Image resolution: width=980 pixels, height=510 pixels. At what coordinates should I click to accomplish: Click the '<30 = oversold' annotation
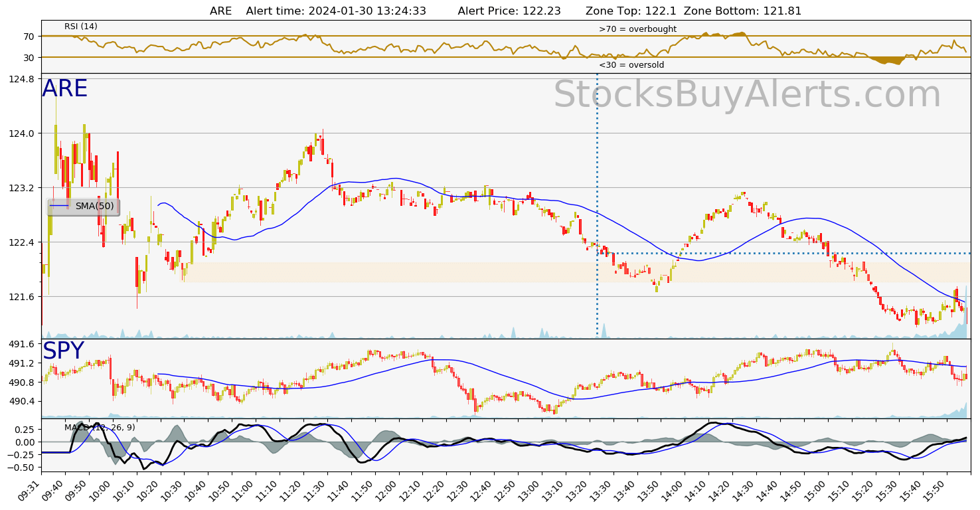coord(631,65)
